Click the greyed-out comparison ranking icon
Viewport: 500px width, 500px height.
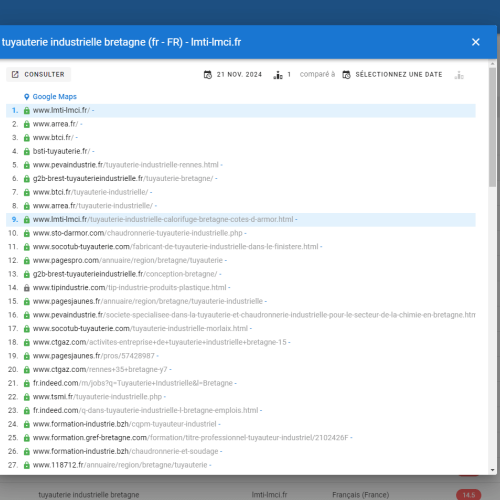459,75
